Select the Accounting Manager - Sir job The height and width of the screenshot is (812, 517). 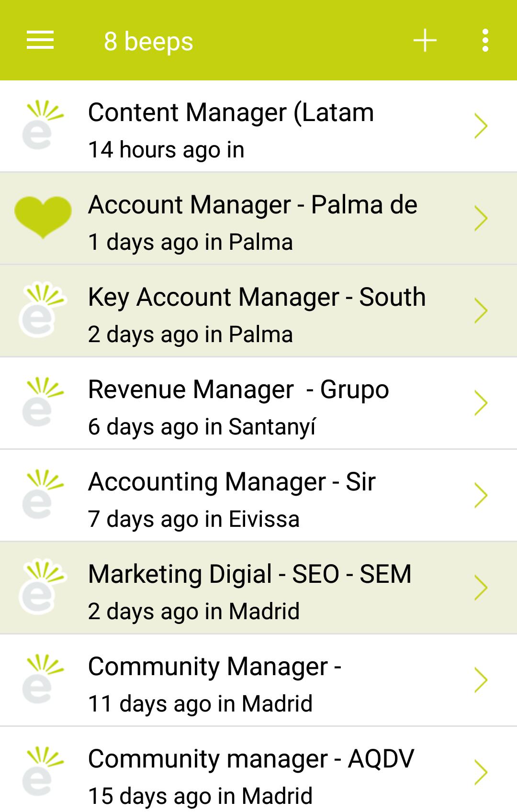tap(232, 482)
